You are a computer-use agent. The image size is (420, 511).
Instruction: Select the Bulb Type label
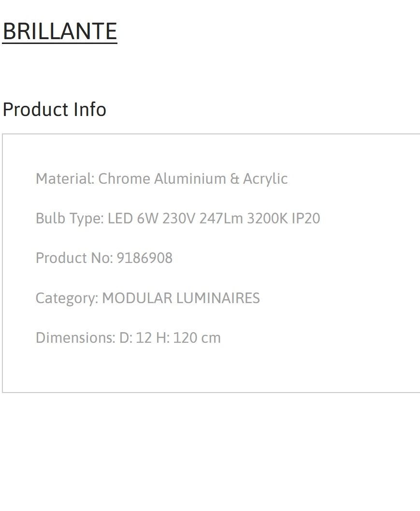coord(70,219)
